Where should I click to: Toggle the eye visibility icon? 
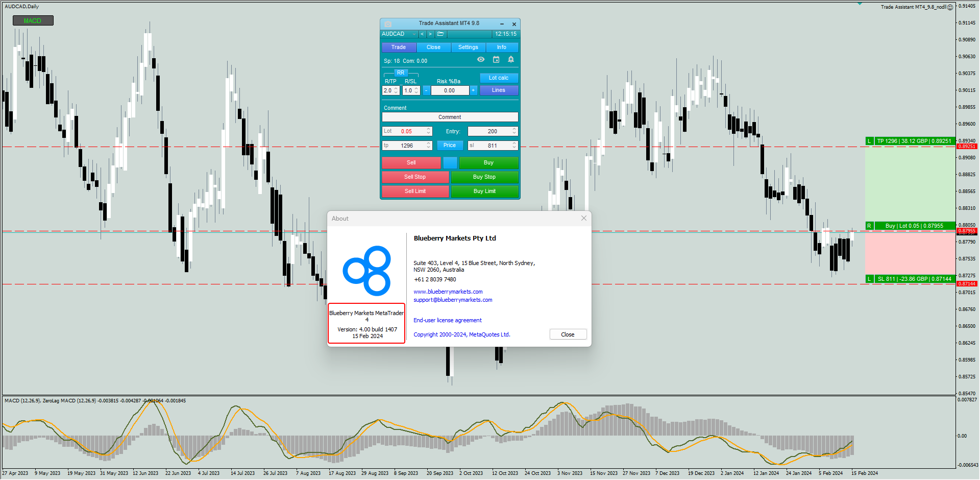(481, 60)
